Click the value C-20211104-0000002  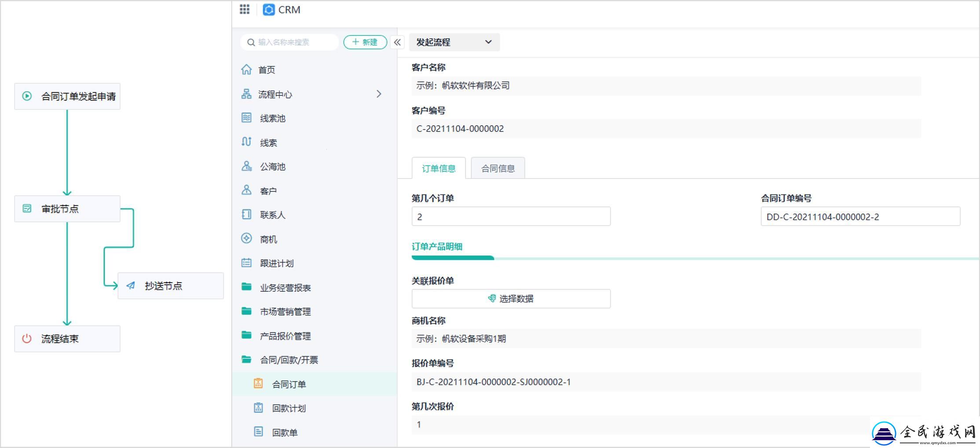460,128
